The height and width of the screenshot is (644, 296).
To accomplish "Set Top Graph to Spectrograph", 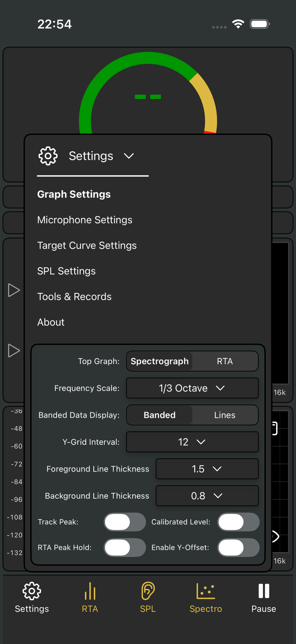I will (x=160, y=361).
